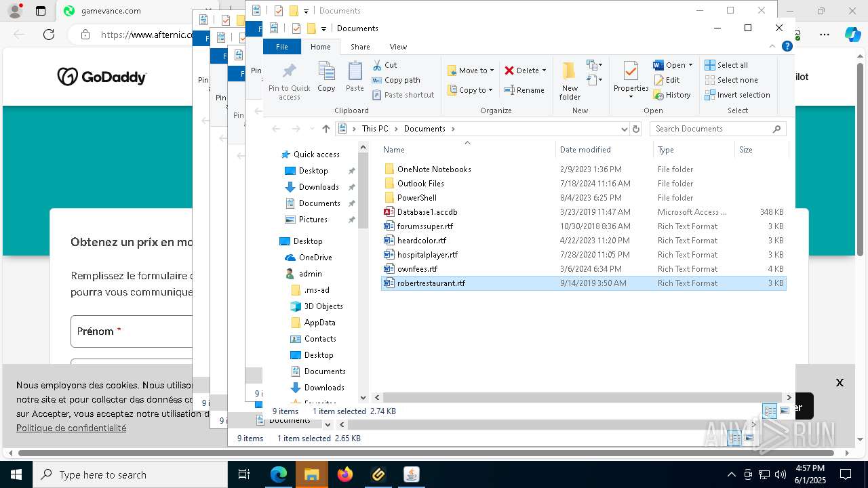The width and height of the screenshot is (868, 488).
Task: Select the hospitalplayer.rtf file
Action: [427, 255]
